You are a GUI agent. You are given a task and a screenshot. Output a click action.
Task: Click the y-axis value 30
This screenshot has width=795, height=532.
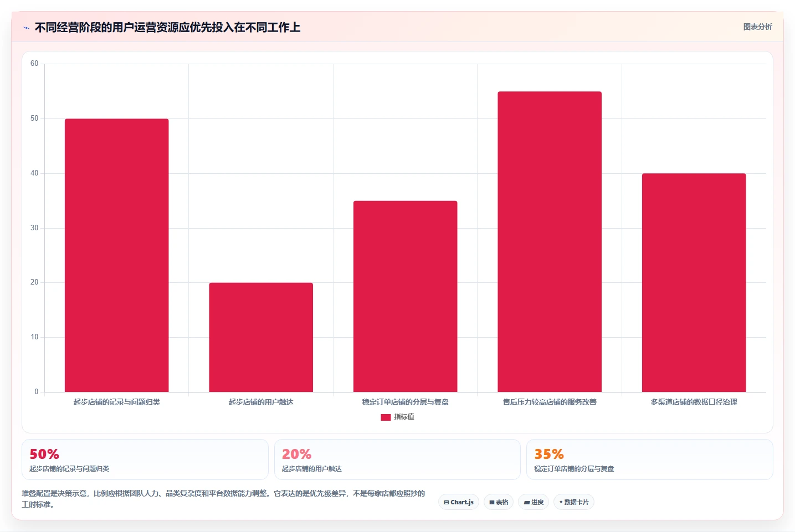[x=34, y=228]
